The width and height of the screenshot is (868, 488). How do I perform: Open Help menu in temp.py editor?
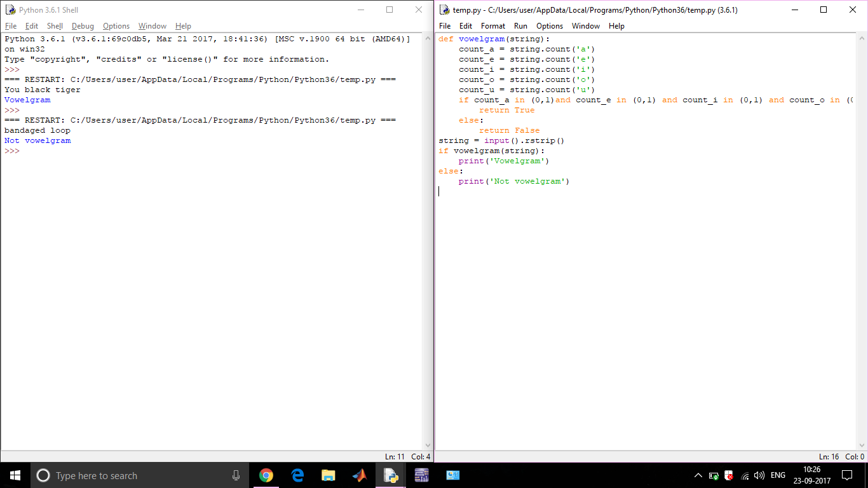coord(616,26)
